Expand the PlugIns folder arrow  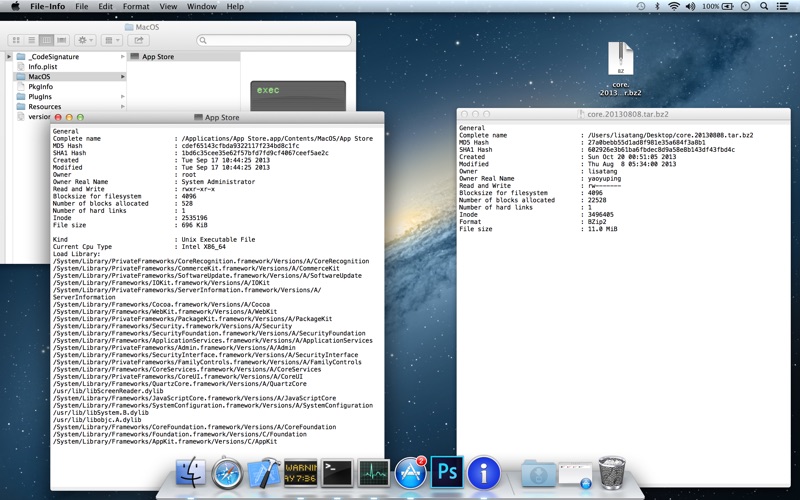click(x=122, y=96)
